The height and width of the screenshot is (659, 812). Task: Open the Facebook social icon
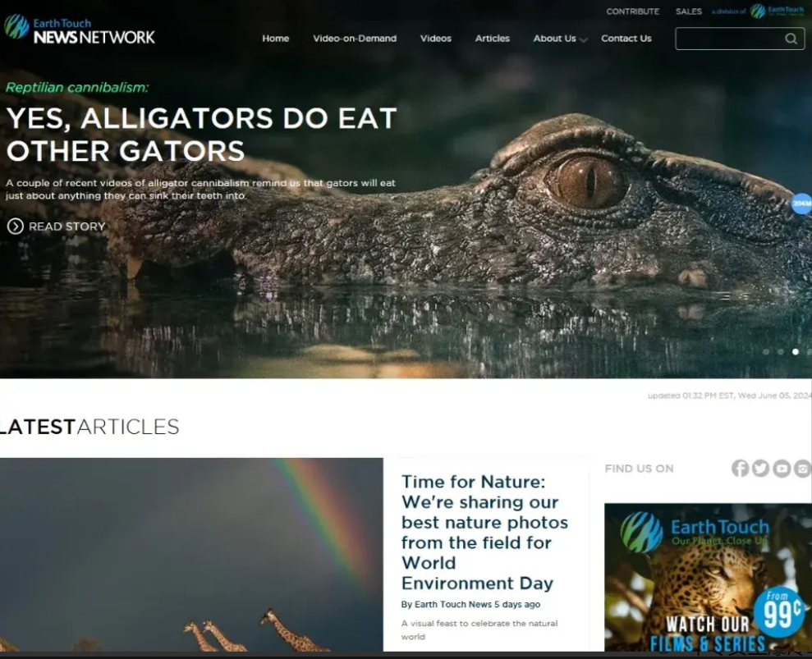pyautogui.click(x=740, y=468)
